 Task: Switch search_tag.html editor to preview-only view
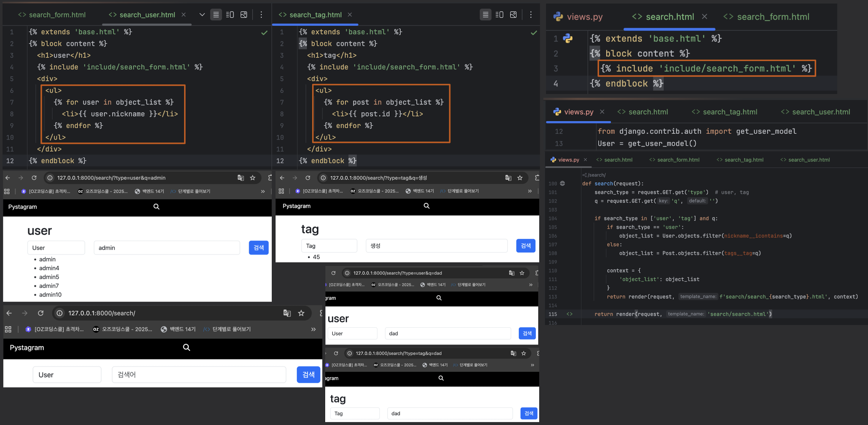click(x=513, y=14)
